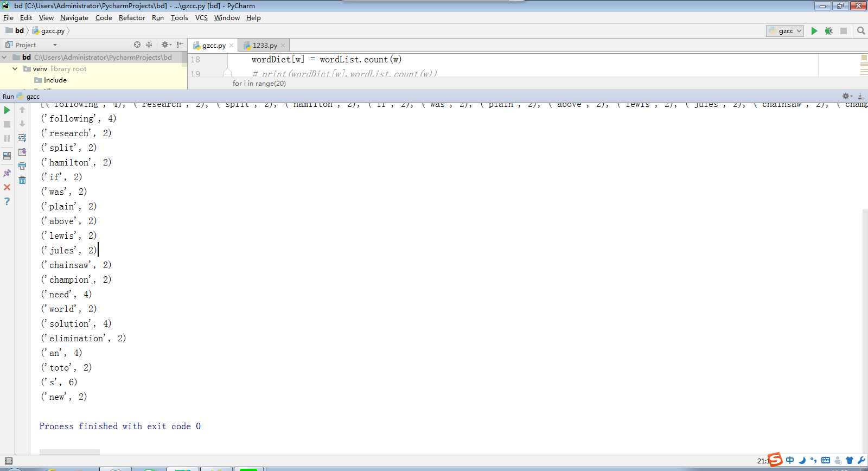The width and height of the screenshot is (868, 471).
Task: Click bd breadcrumb in navigation bar
Action: [15, 30]
